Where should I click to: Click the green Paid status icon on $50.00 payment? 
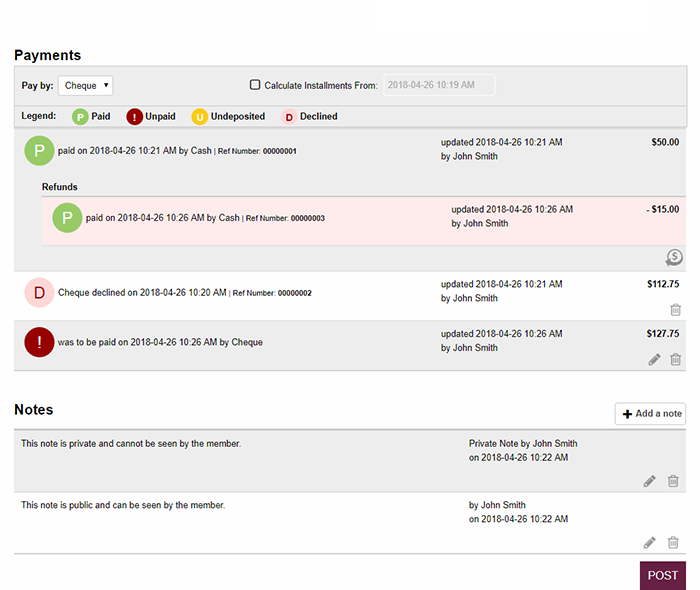[x=39, y=151]
